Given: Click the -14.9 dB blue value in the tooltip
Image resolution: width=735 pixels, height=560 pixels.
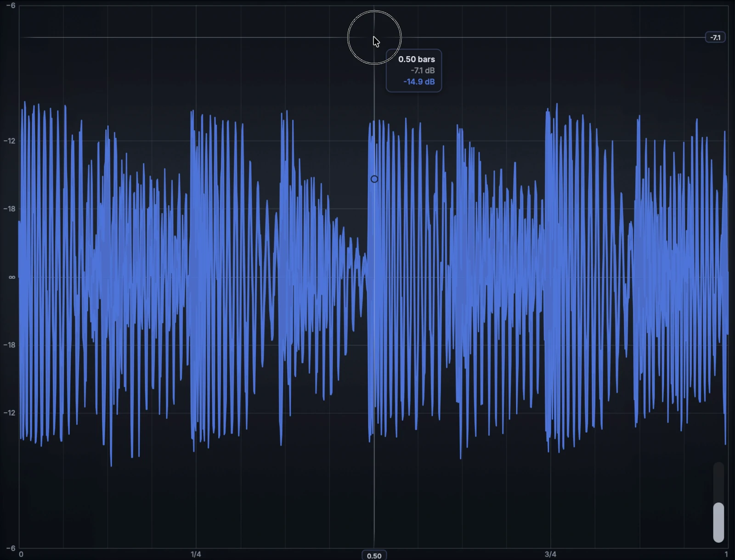Looking at the screenshot, I should [419, 82].
